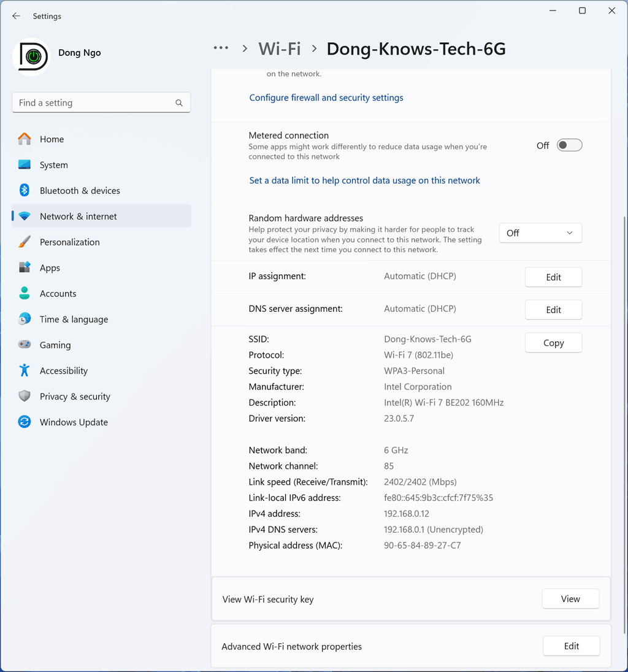Screen dimensions: 628x672
Task: Click the Windows Update icon
Action: pyautogui.click(x=25, y=422)
